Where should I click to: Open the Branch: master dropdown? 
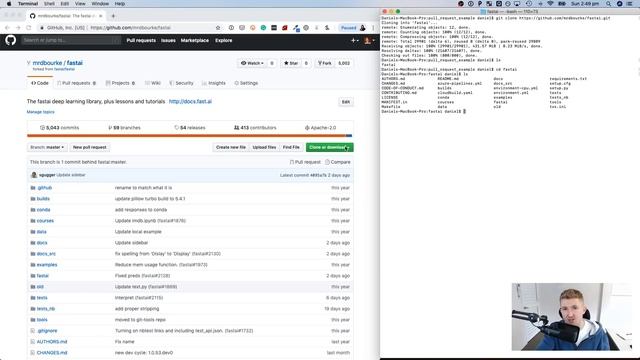click(x=47, y=147)
